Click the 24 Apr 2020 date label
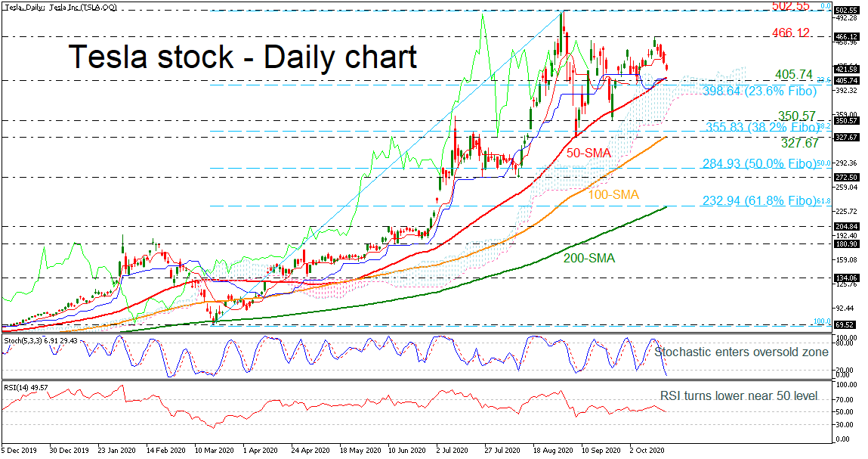The image size is (868, 459). 310,451
